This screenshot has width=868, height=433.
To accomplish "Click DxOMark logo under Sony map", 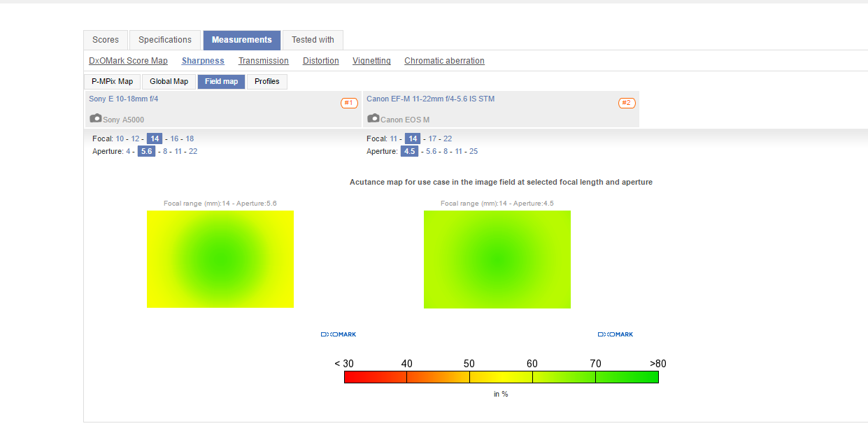I will coord(339,334).
